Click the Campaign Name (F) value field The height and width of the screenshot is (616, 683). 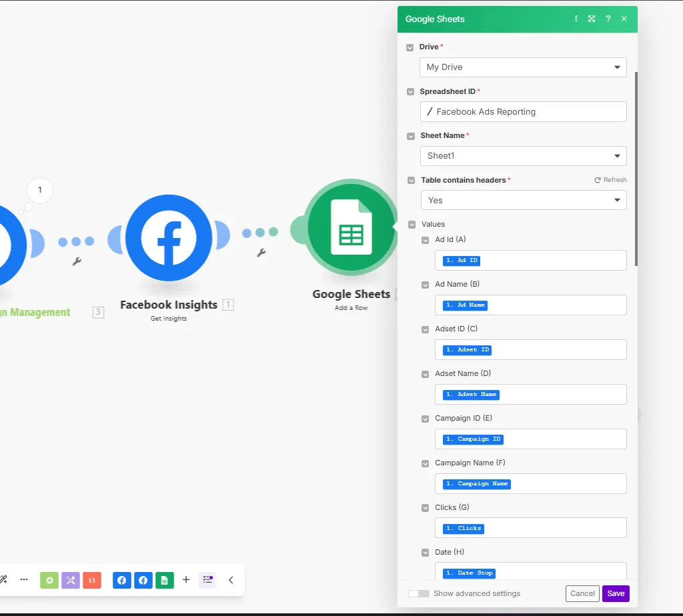[x=530, y=483]
